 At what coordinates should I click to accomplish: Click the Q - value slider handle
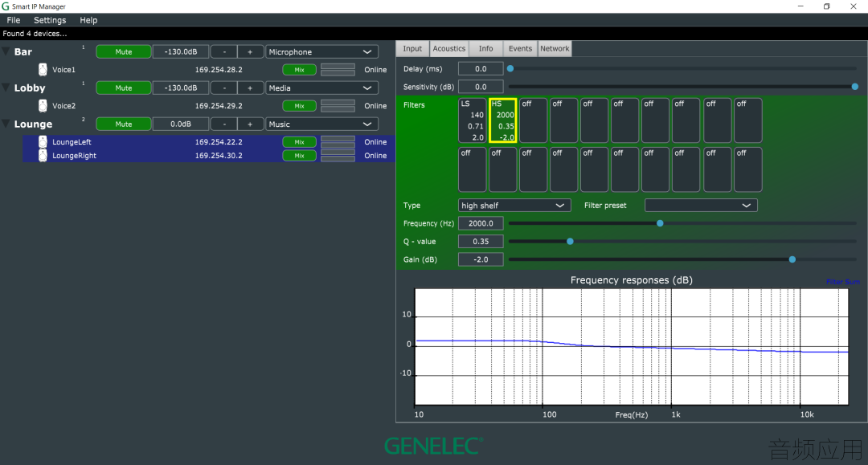[x=570, y=242]
